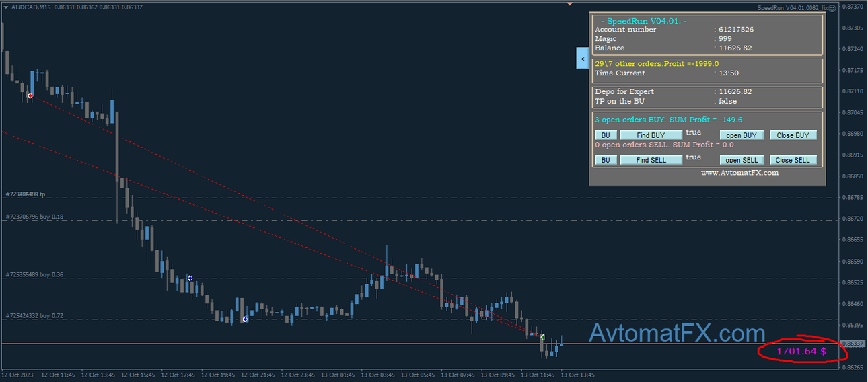
Task: Click the blue order marker on the buy 0.36 line
Action: [x=190, y=278]
